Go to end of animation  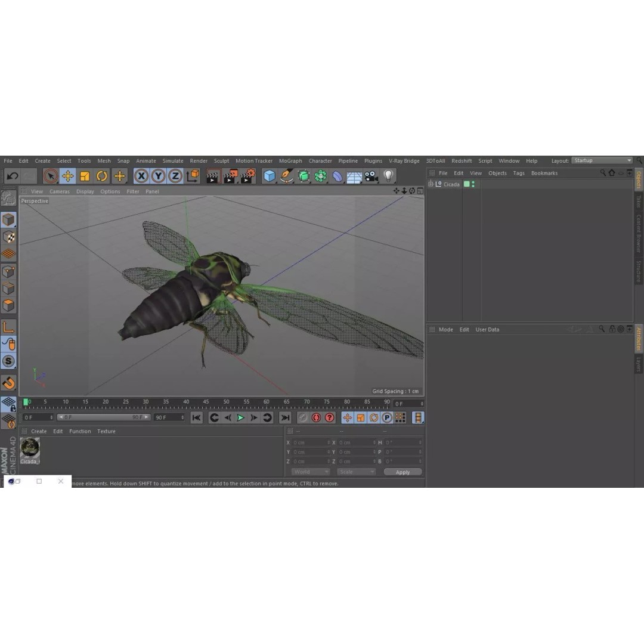pos(284,417)
